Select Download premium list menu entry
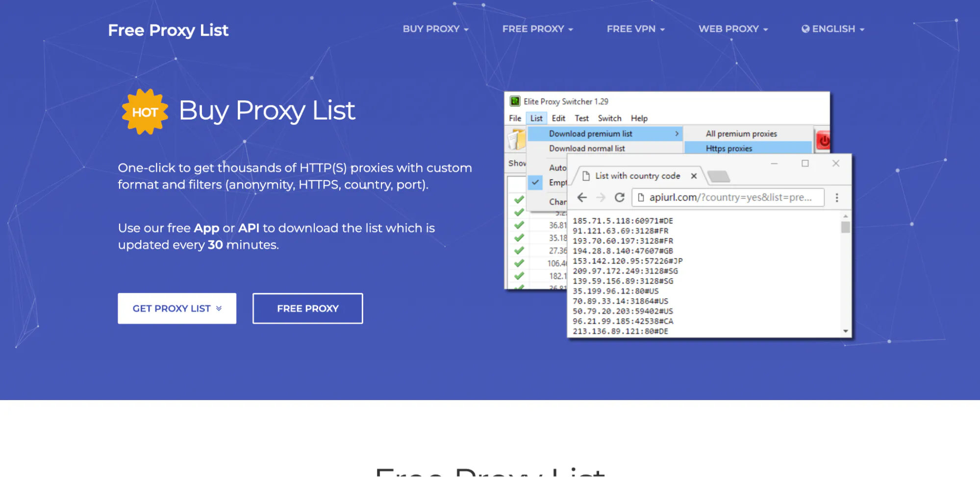Image resolution: width=980 pixels, height=477 pixels. coord(605,134)
